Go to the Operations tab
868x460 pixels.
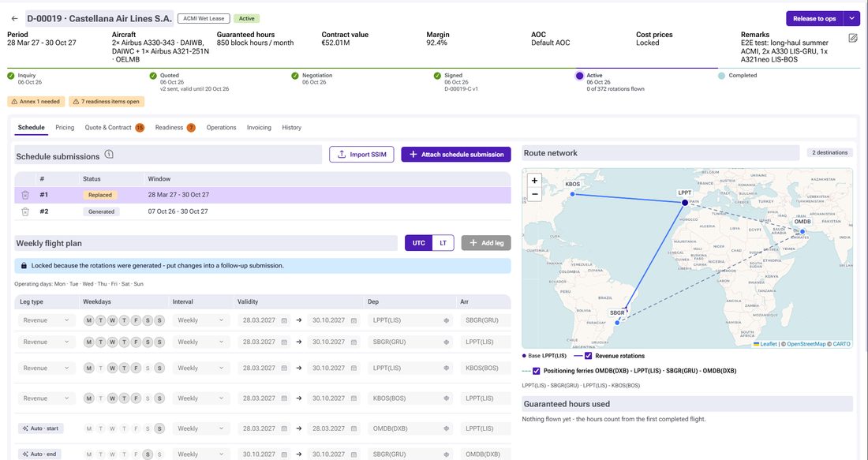pos(222,127)
